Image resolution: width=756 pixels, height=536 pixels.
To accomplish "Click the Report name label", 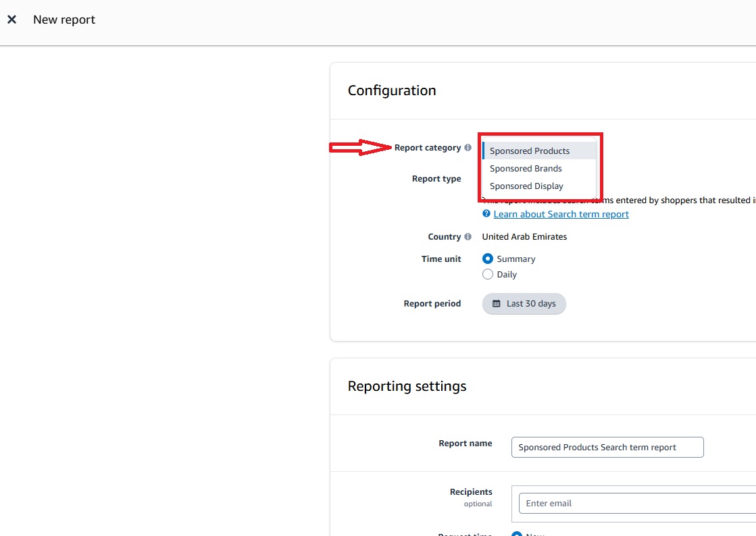I will coord(465,443).
